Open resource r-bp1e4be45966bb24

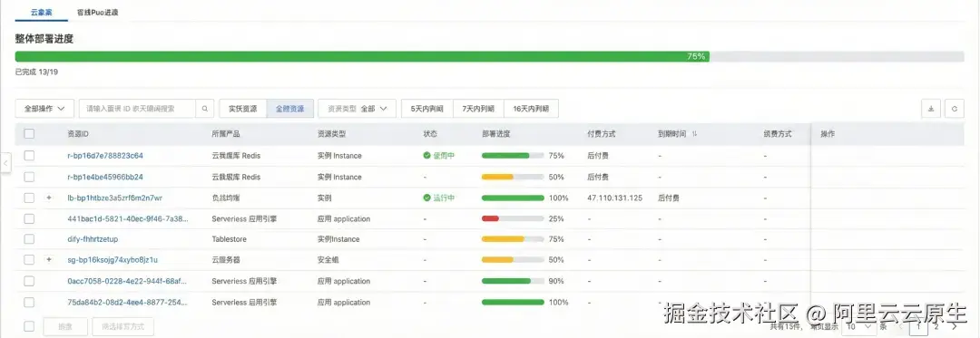click(x=105, y=177)
